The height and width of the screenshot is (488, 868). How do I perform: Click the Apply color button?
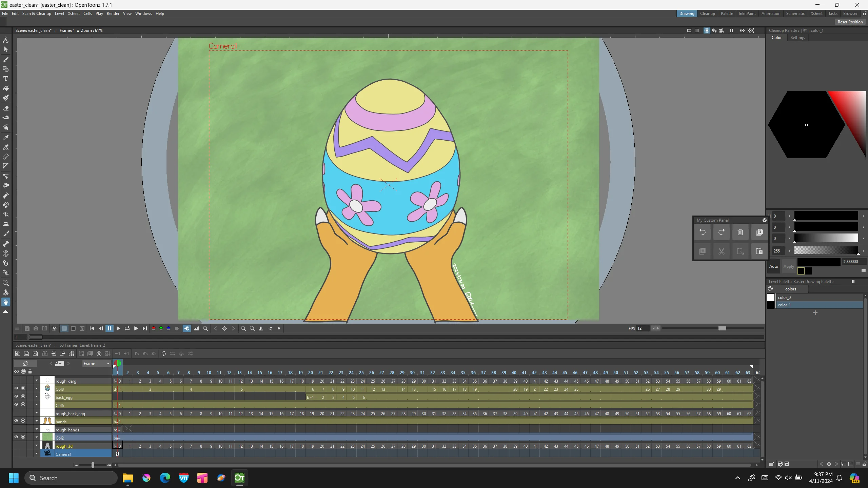789,266
